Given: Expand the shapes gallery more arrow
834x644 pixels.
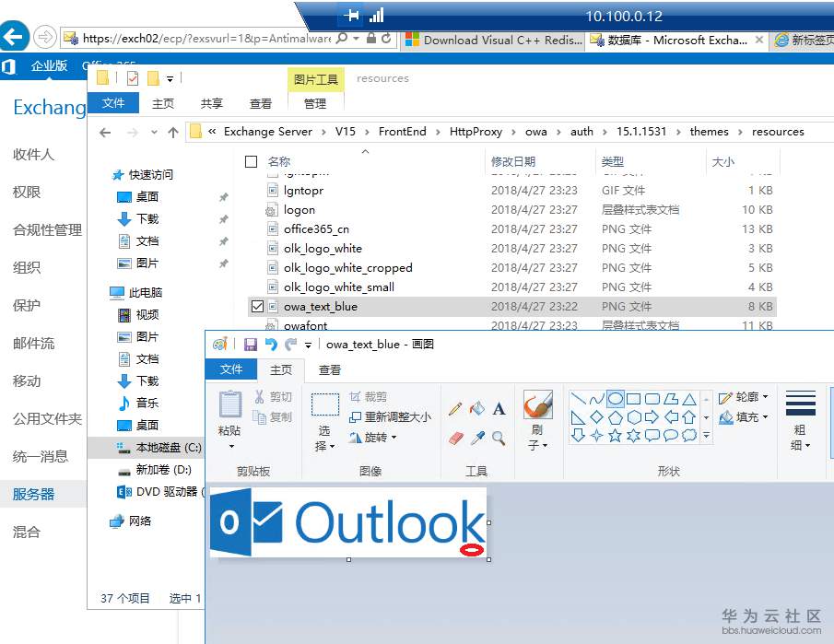Looking at the screenshot, I should click(706, 436).
